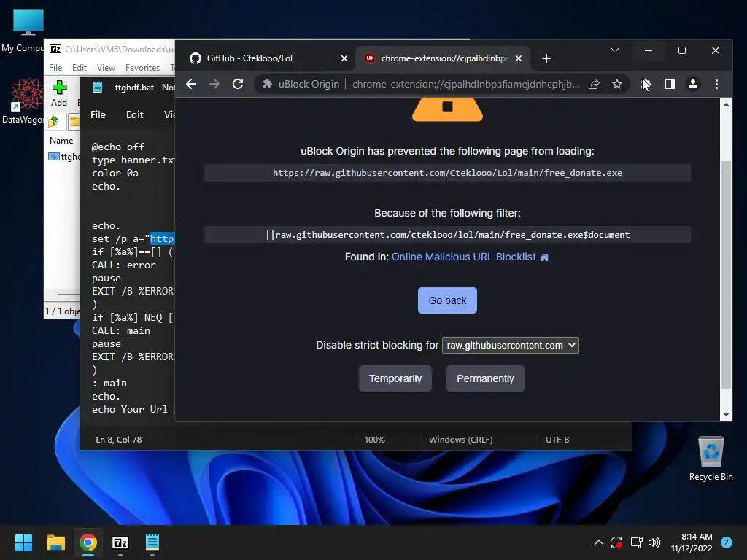Click Ln 8, Col 78 position indicator
The height and width of the screenshot is (560, 747).
tap(119, 440)
